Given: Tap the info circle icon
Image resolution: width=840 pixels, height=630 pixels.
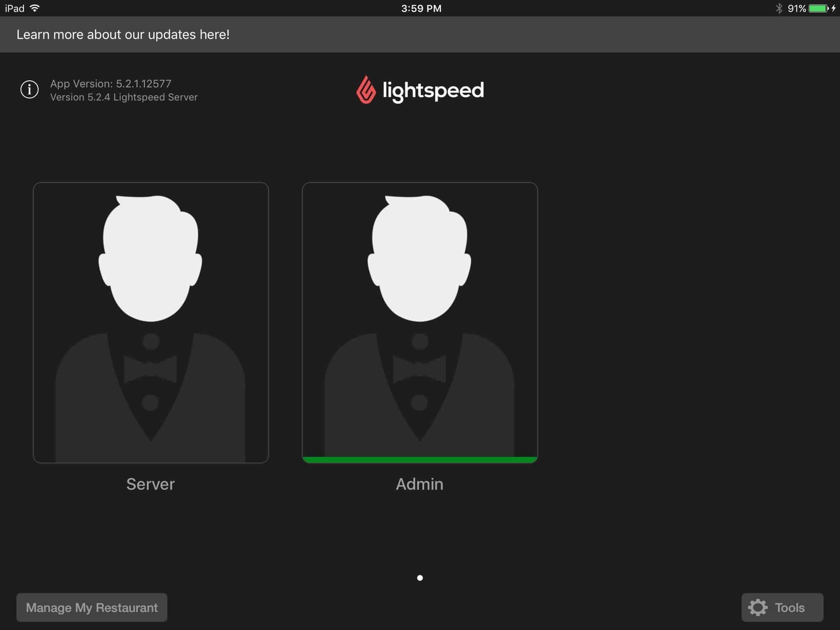Looking at the screenshot, I should pos(30,89).
